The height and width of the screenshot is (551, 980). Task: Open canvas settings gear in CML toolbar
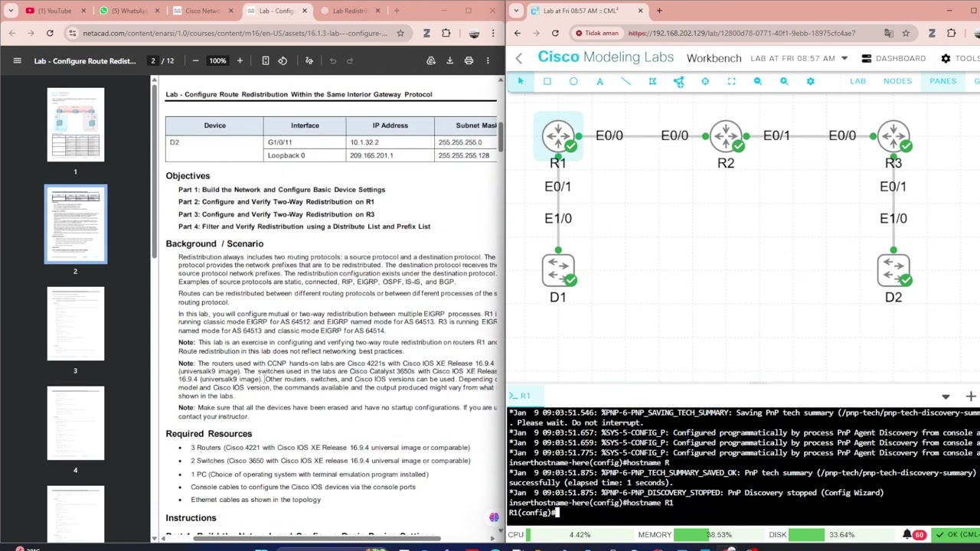click(x=810, y=81)
